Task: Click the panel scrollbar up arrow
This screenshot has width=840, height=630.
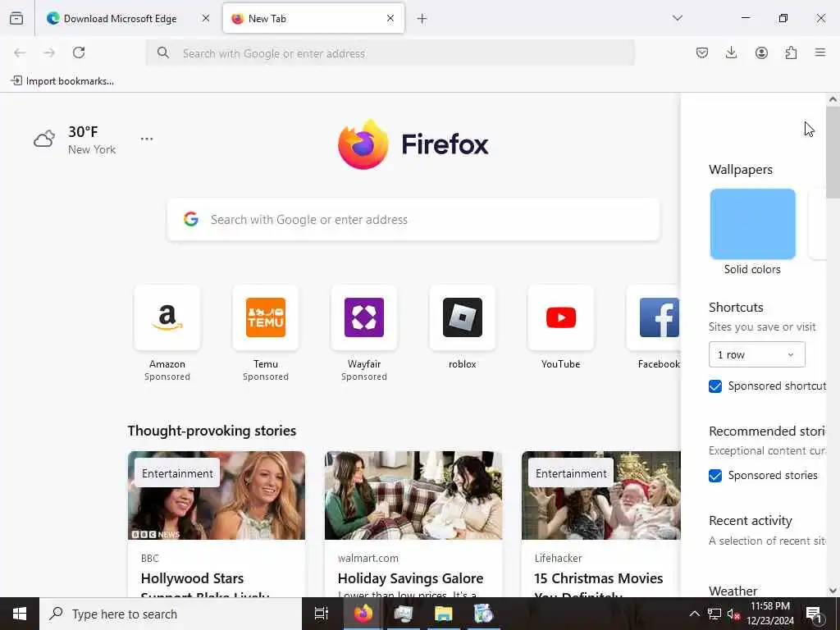Action: (833, 99)
